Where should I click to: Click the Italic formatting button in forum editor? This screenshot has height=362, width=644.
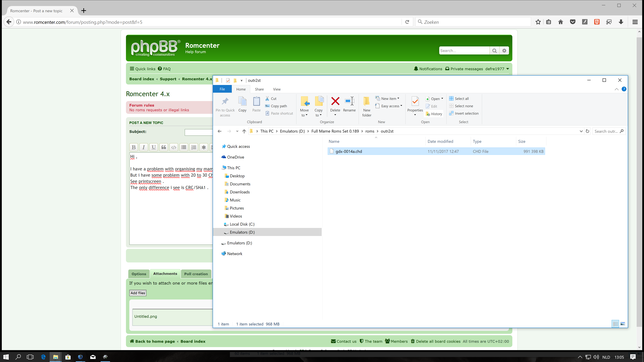[x=144, y=147]
